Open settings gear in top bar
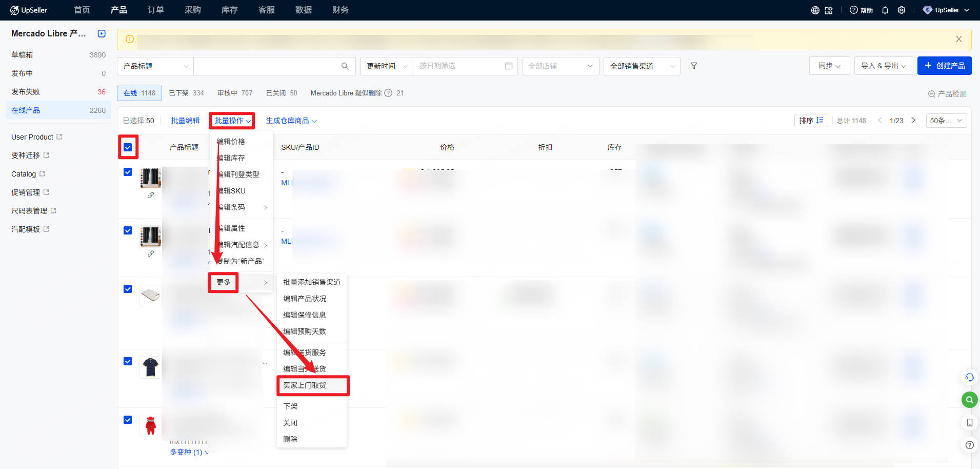The height and width of the screenshot is (469, 980). pyautogui.click(x=901, y=10)
